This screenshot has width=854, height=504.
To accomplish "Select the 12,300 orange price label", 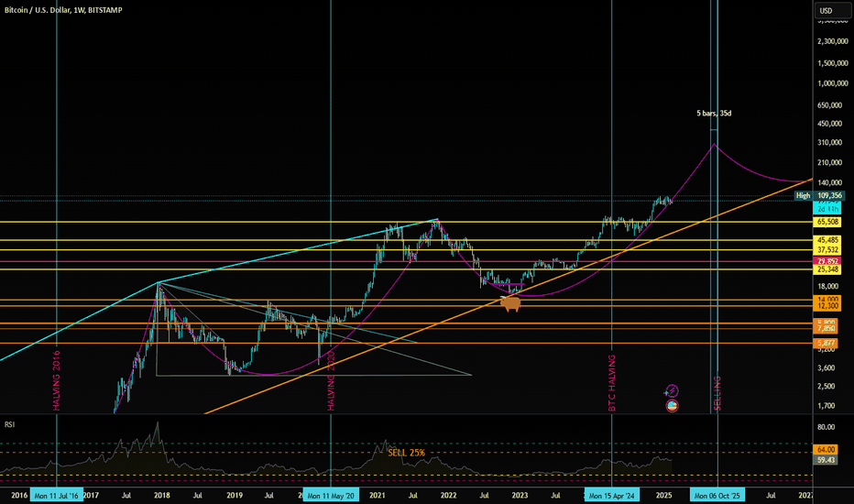I will point(827,306).
